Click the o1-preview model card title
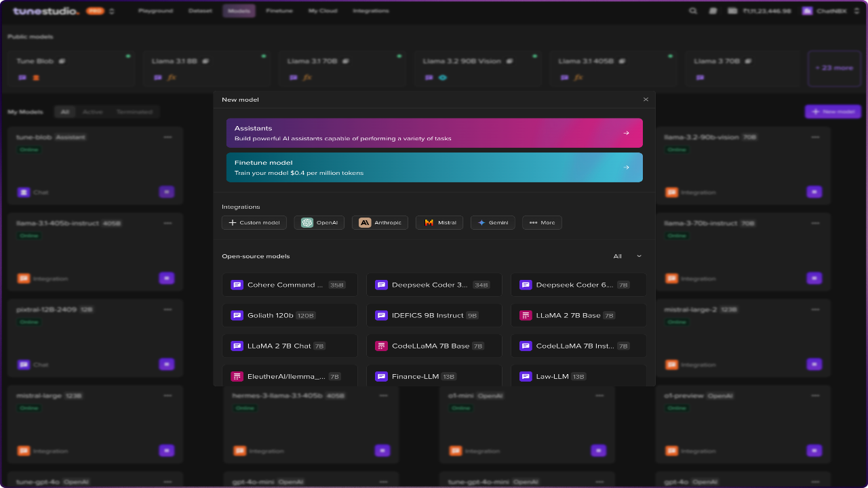This screenshot has height=488, width=868. click(x=684, y=395)
